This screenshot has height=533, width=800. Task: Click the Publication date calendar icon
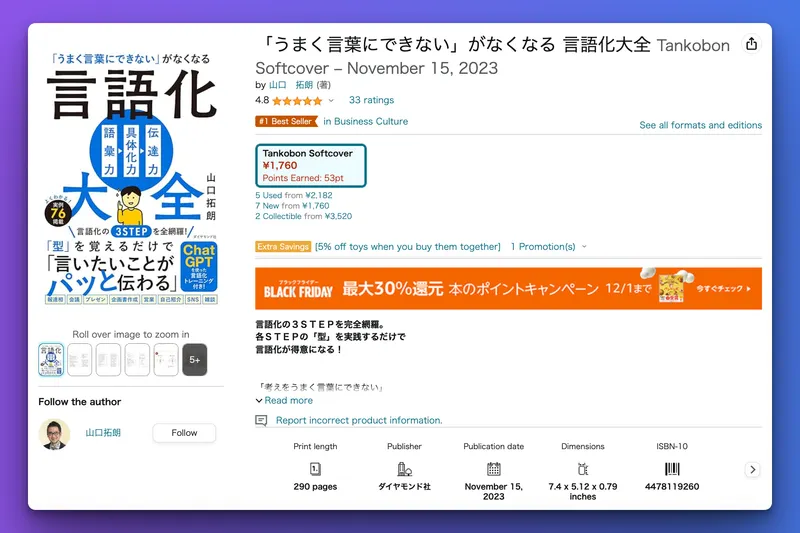coord(493,469)
